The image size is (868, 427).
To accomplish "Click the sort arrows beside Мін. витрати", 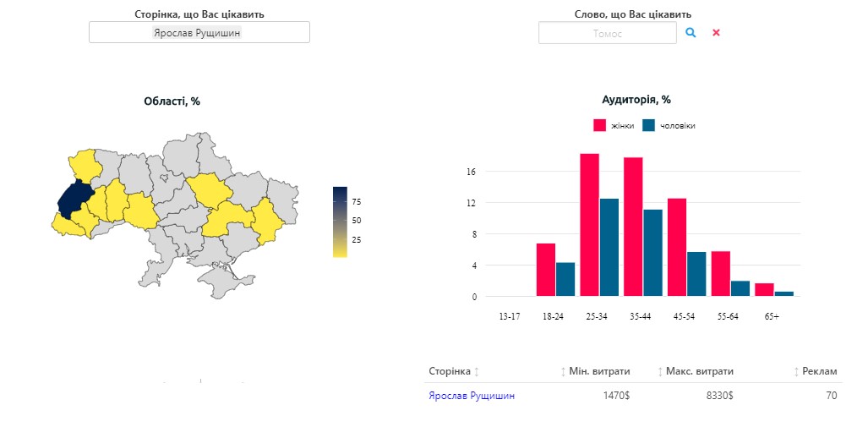I will pyautogui.click(x=563, y=372).
